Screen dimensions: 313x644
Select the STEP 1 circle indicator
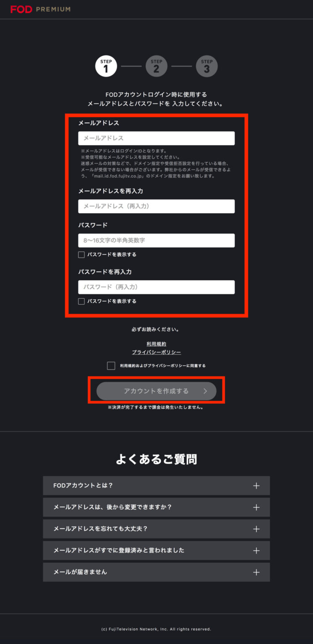click(x=106, y=66)
